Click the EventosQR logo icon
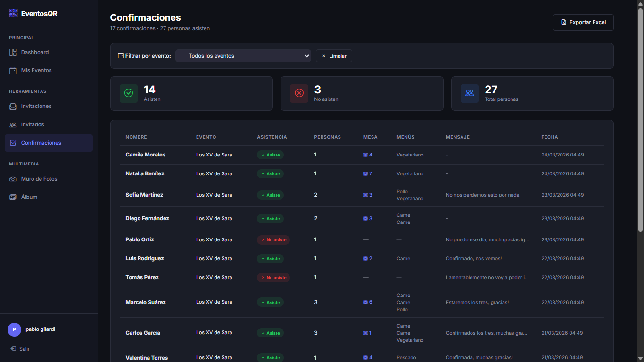644x362 pixels. [13, 14]
